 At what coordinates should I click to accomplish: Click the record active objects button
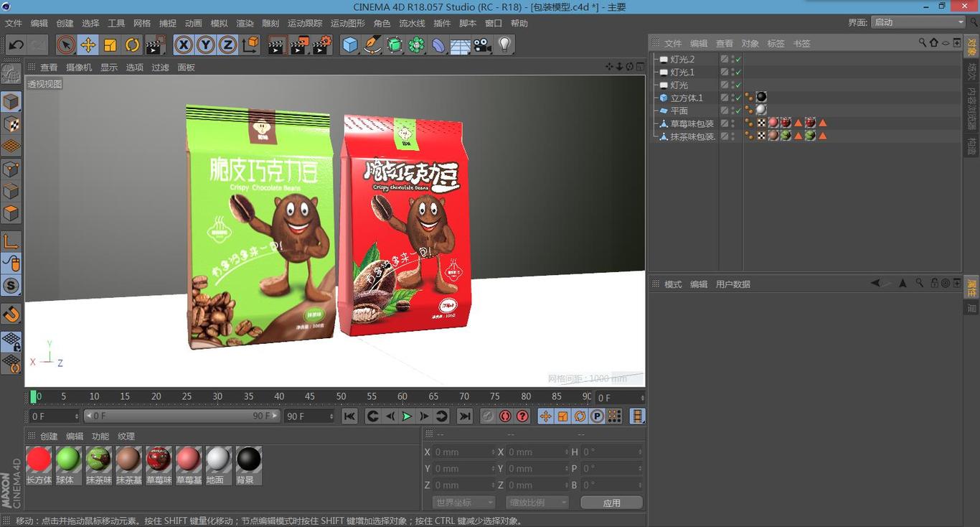click(x=488, y=416)
